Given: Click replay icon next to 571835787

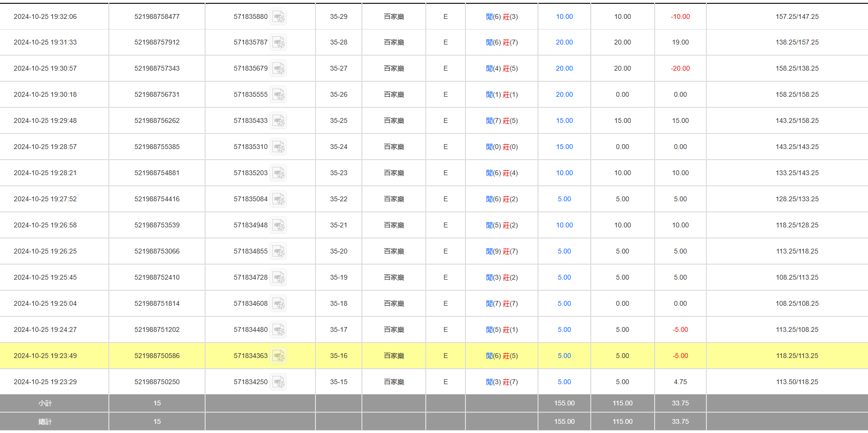Looking at the screenshot, I should click(278, 43).
